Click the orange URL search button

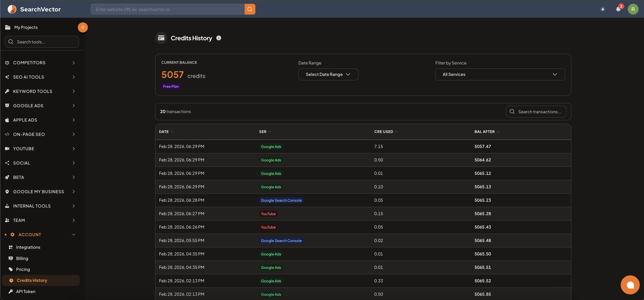[250, 9]
